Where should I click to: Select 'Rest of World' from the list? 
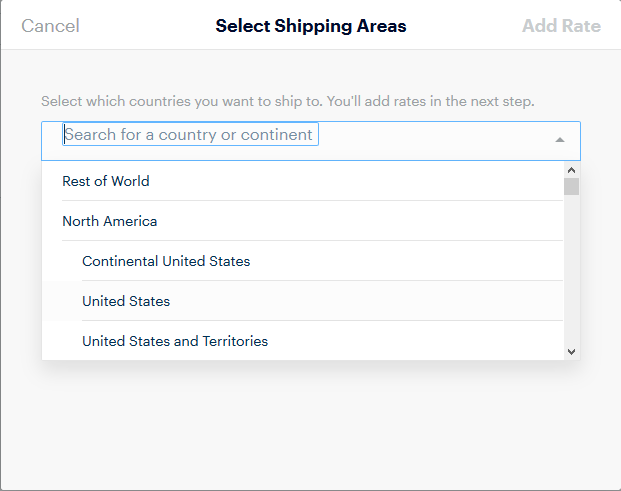click(x=303, y=181)
